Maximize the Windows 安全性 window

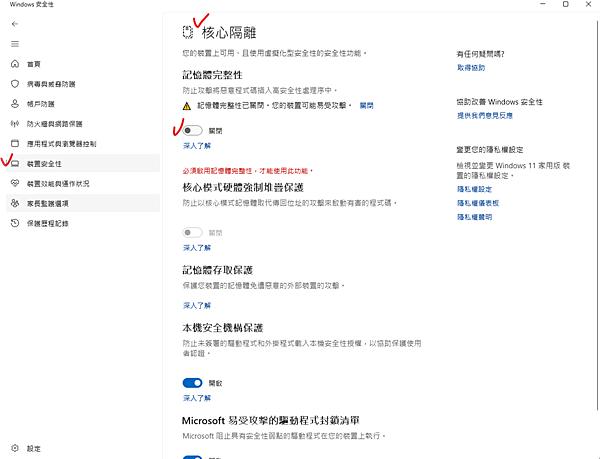[566, 4]
